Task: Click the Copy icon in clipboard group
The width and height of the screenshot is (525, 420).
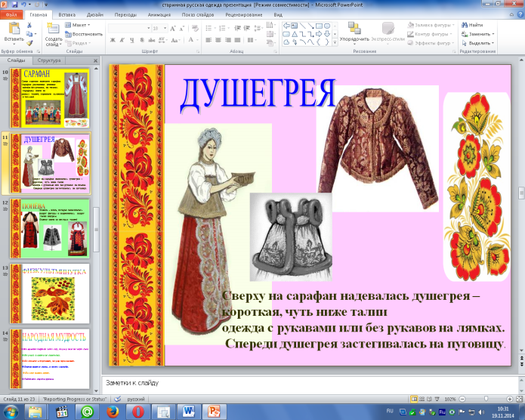Action: click(29, 34)
